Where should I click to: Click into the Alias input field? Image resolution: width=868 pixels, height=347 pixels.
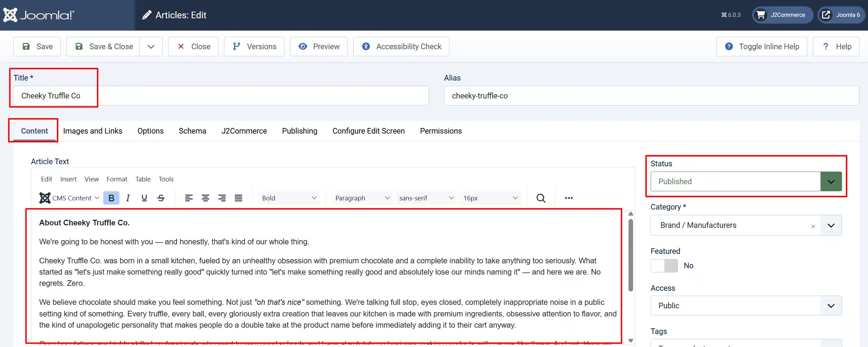(652, 96)
